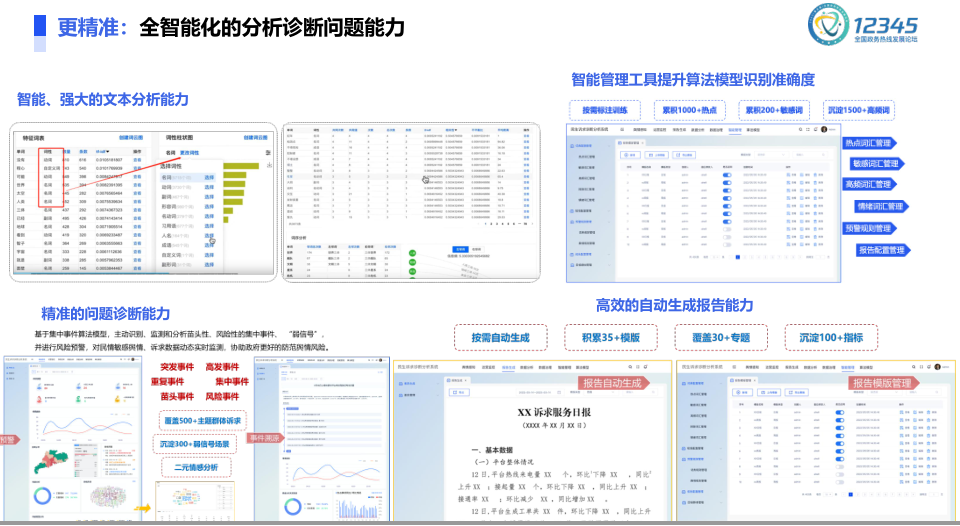
Task: Click the 热点词汇管理 arrow label
Action: tap(869, 143)
